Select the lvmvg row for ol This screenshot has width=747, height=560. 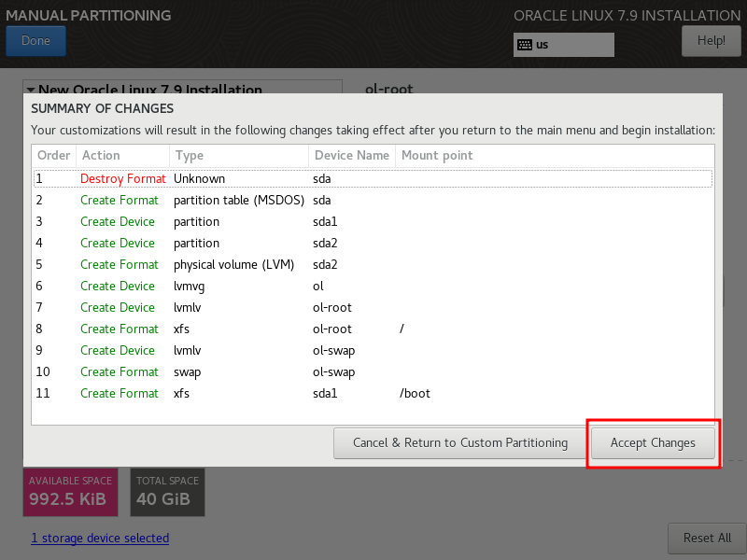tap(373, 287)
